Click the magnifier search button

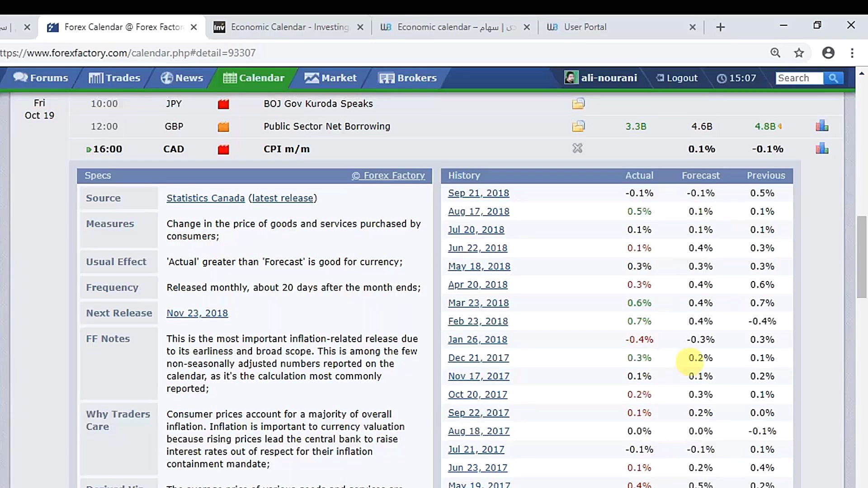coord(833,78)
